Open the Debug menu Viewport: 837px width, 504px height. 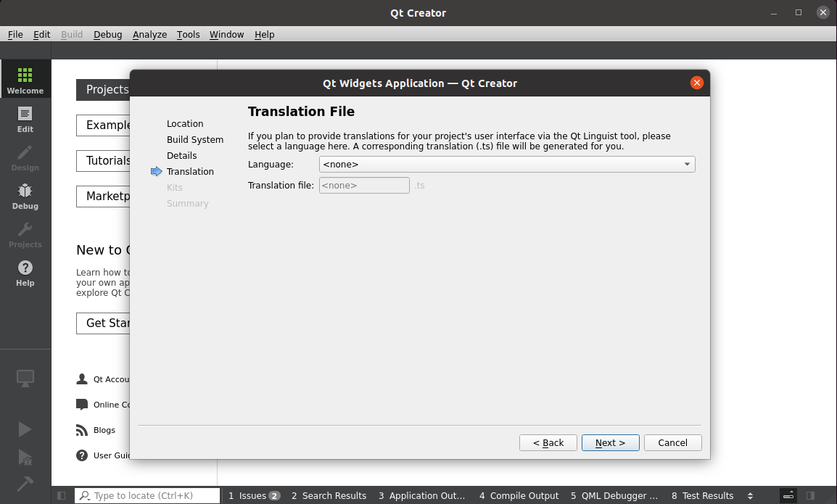[108, 34]
